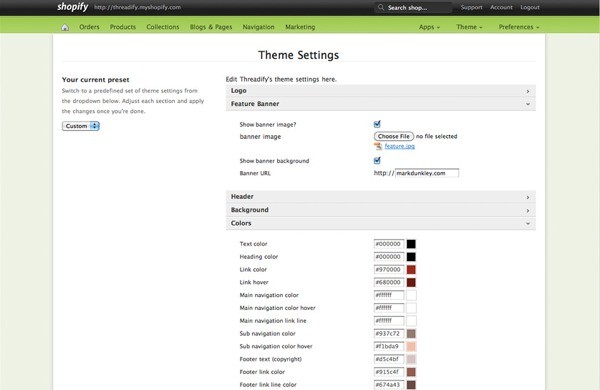Click the Main navigation color hover hex field
Screen dimensions: 600x390
pyautogui.click(x=389, y=308)
